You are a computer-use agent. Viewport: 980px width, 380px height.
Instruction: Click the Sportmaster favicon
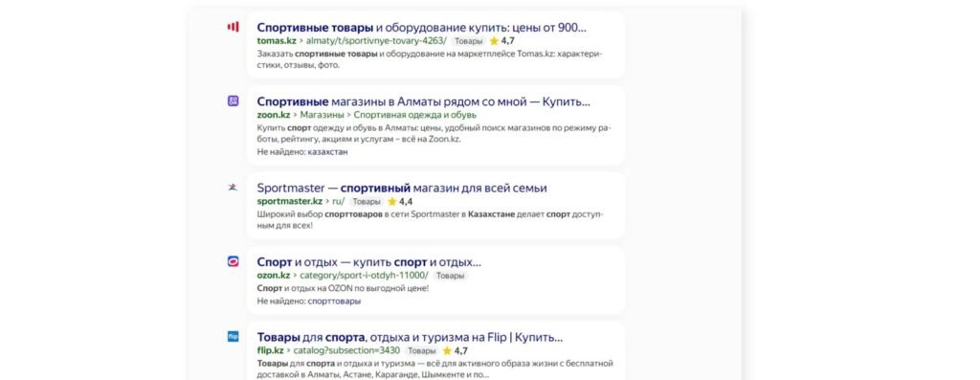[x=234, y=187]
